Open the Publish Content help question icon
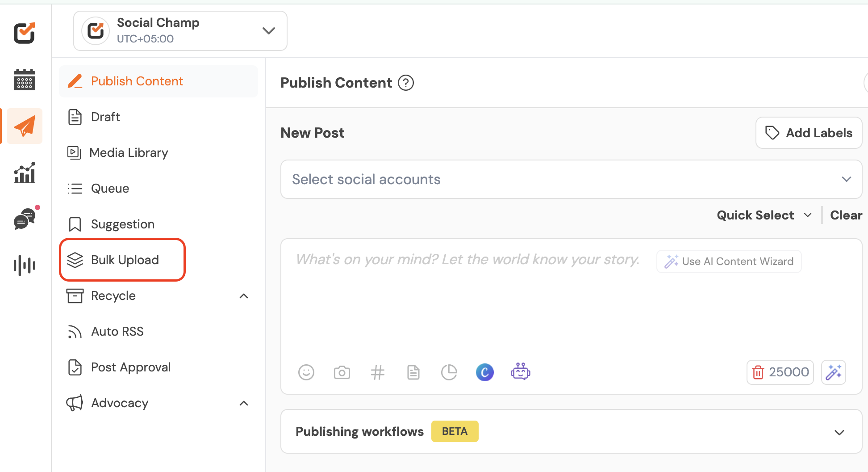This screenshot has width=868, height=472. pyautogui.click(x=406, y=83)
